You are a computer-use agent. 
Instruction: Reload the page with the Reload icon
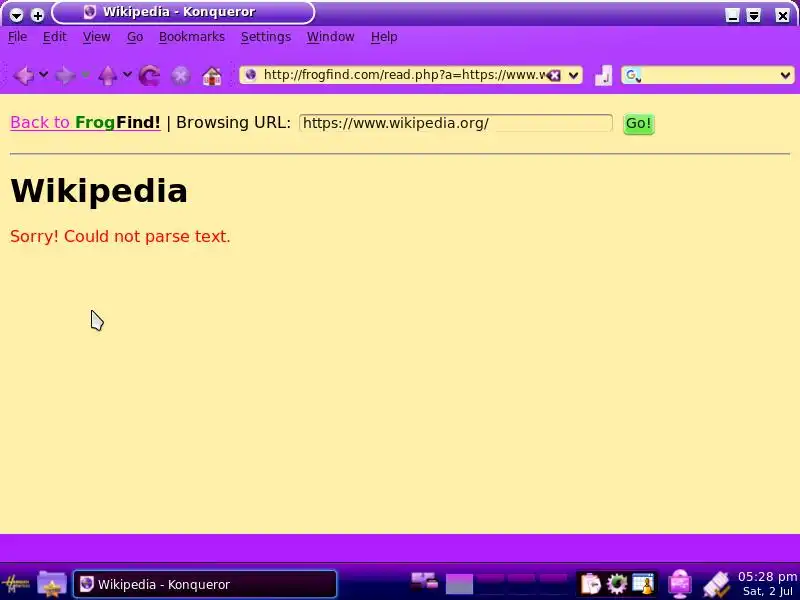pos(149,76)
